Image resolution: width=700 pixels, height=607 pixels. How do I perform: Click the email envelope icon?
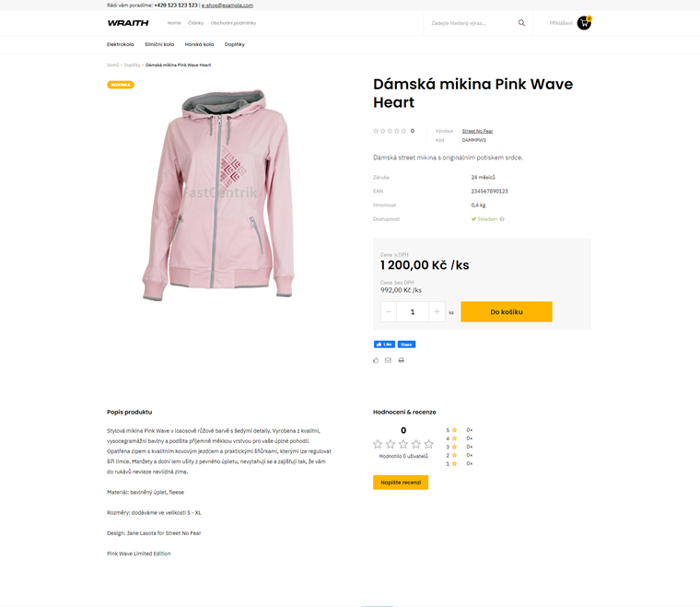(388, 360)
